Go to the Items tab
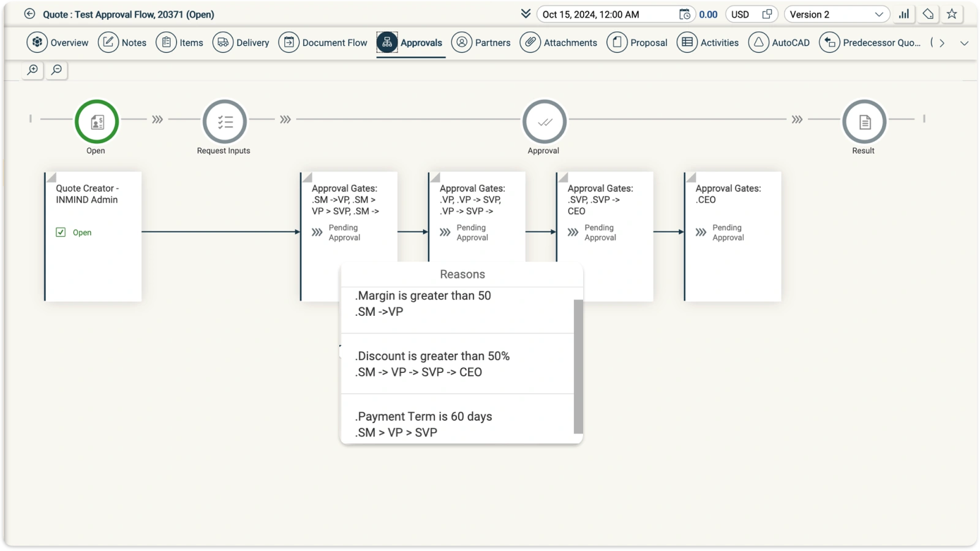Image resolution: width=980 pixels, height=551 pixels. pyautogui.click(x=179, y=42)
